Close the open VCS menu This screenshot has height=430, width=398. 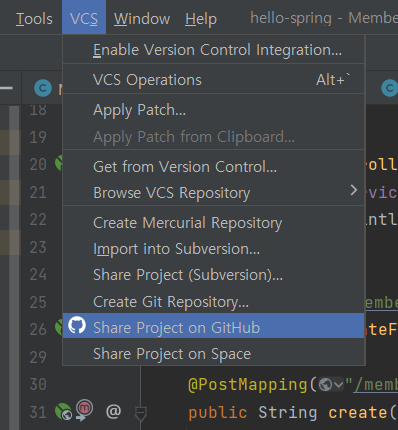tap(84, 17)
